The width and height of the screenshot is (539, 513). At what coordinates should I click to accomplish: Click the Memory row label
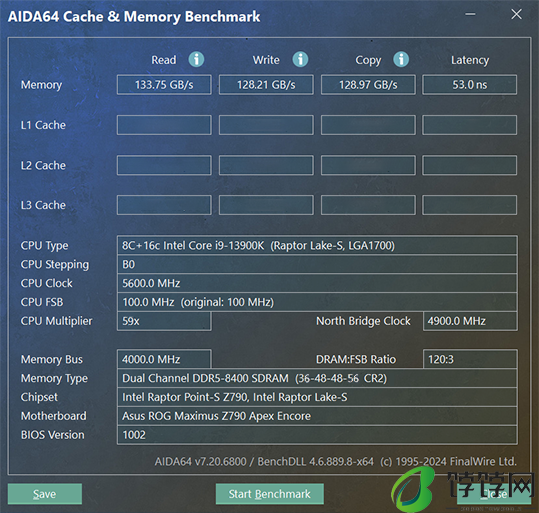(41, 85)
